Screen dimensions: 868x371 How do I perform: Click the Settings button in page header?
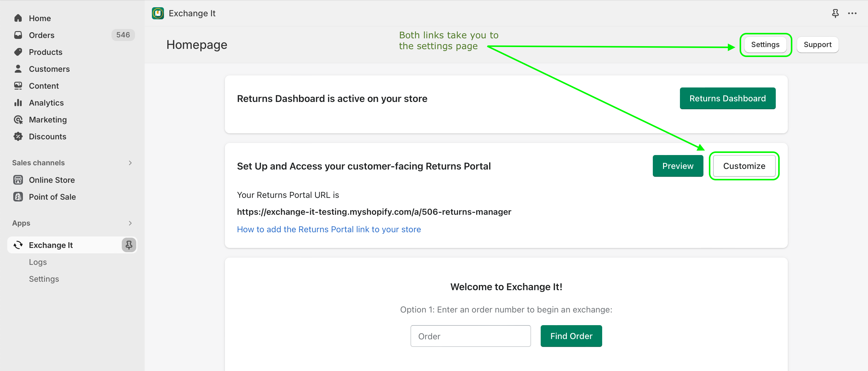(x=765, y=45)
